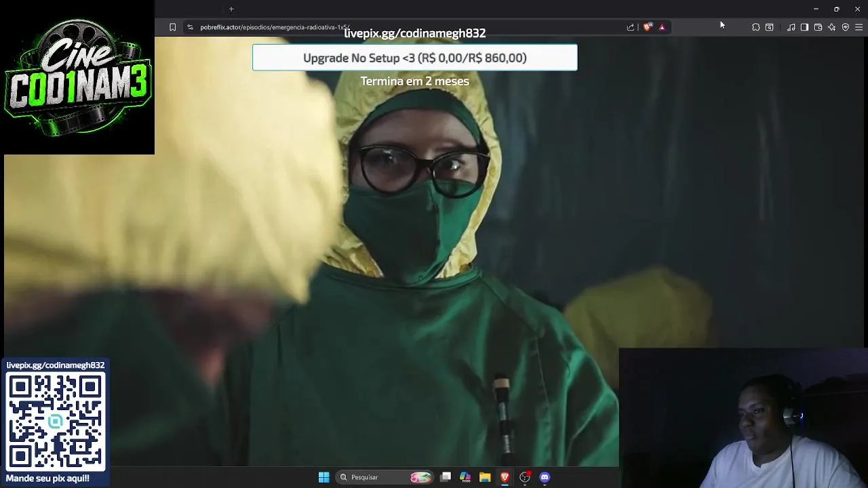Click the 'Termina em 2 meses' text
The height and width of the screenshot is (488, 868).
tap(415, 81)
